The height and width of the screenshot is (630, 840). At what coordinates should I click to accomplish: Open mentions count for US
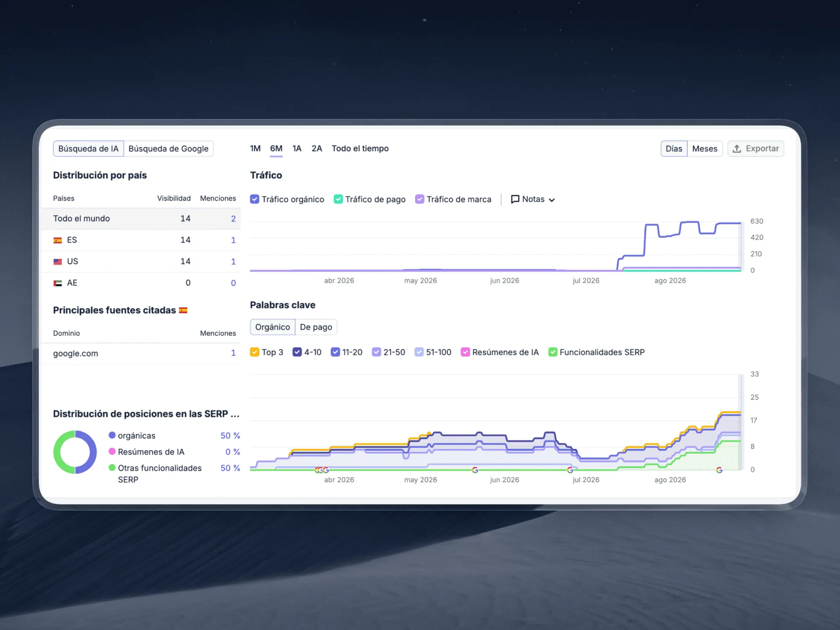coord(233,262)
